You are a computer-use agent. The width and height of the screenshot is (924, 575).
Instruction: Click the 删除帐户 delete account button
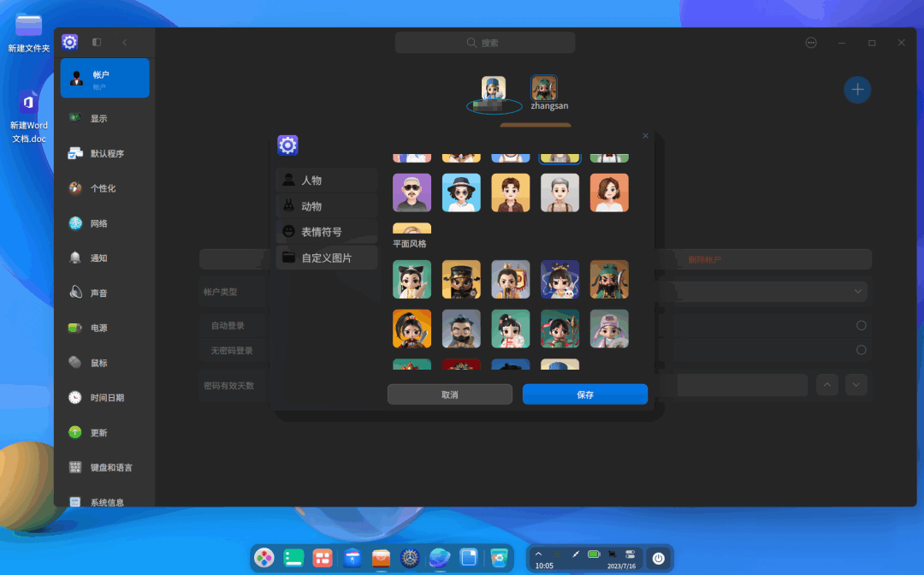coord(704,259)
